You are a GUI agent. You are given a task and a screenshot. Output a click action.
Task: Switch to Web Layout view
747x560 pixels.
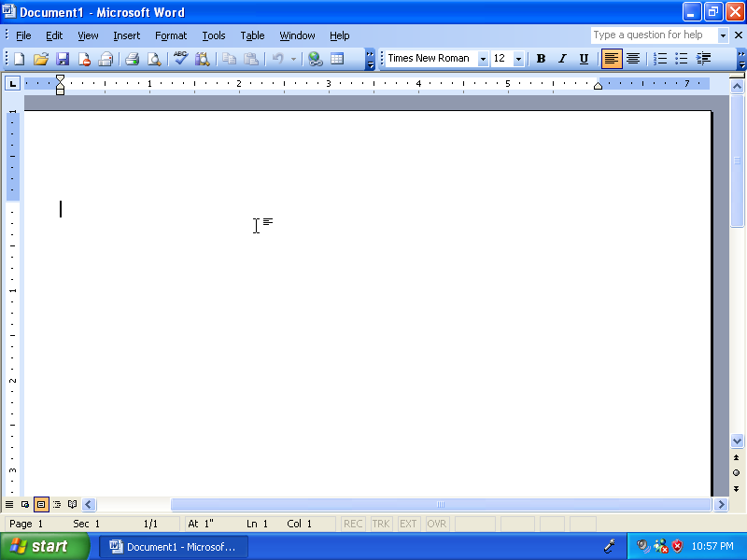(25, 504)
